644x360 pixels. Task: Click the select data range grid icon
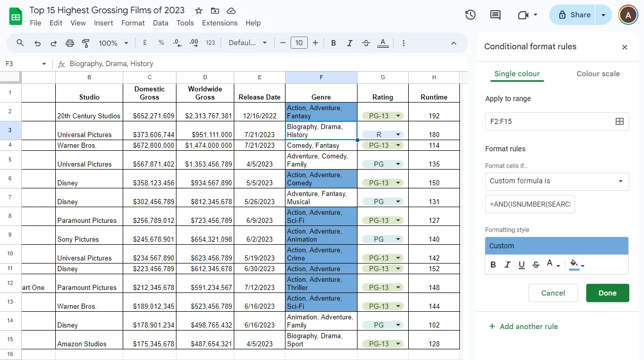(x=619, y=121)
